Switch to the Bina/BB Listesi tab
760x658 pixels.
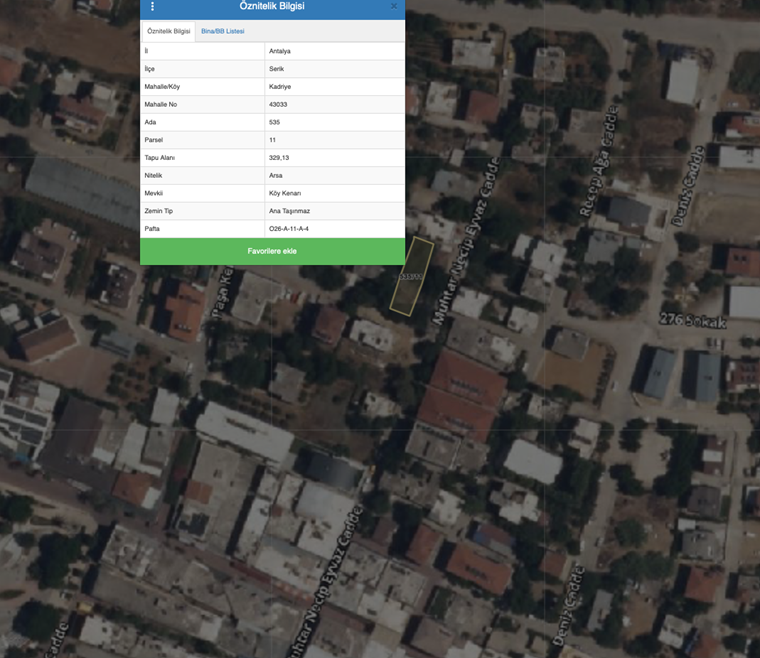(222, 31)
